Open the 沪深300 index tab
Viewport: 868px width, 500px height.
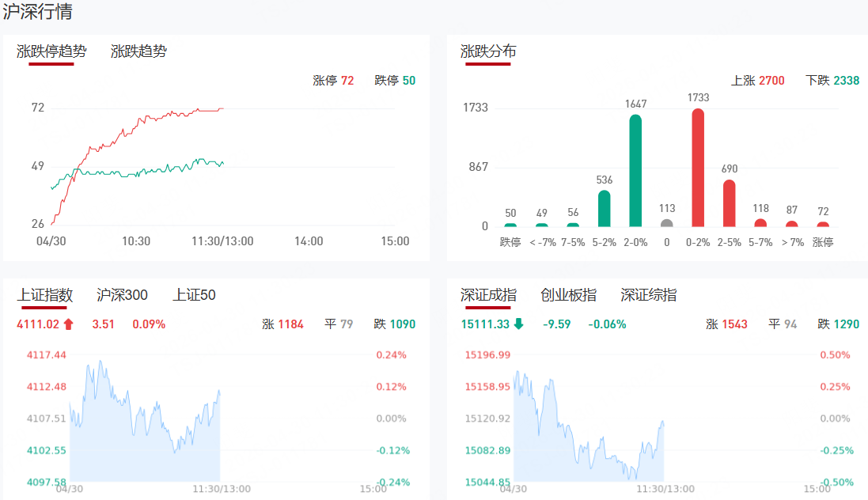(x=122, y=295)
